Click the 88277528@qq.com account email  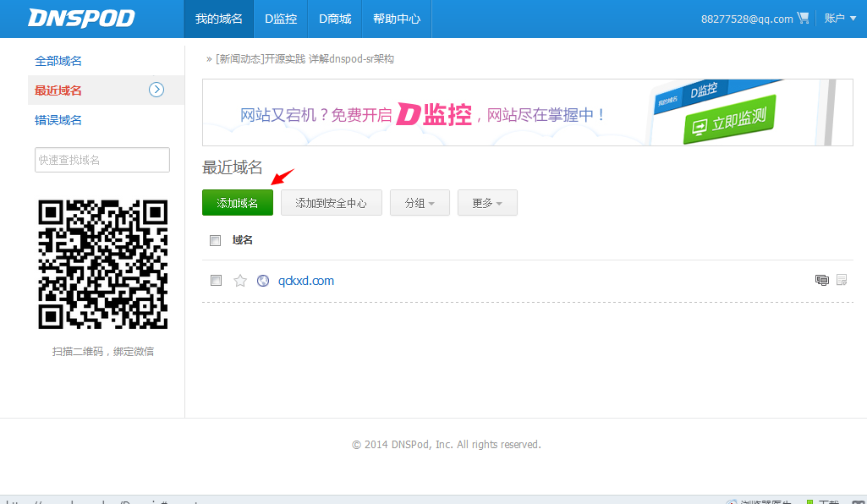747,19
